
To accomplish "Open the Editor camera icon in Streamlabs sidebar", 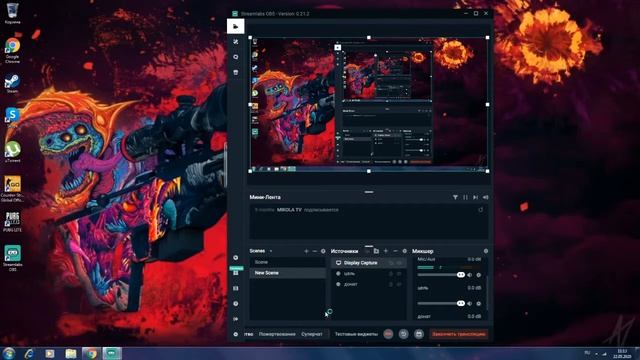I will point(236,26).
